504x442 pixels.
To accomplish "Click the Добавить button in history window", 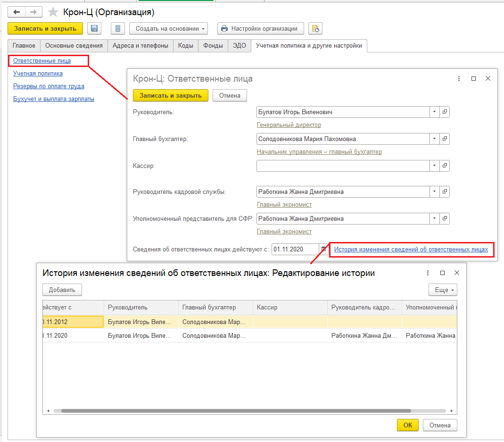I will click(62, 290).
